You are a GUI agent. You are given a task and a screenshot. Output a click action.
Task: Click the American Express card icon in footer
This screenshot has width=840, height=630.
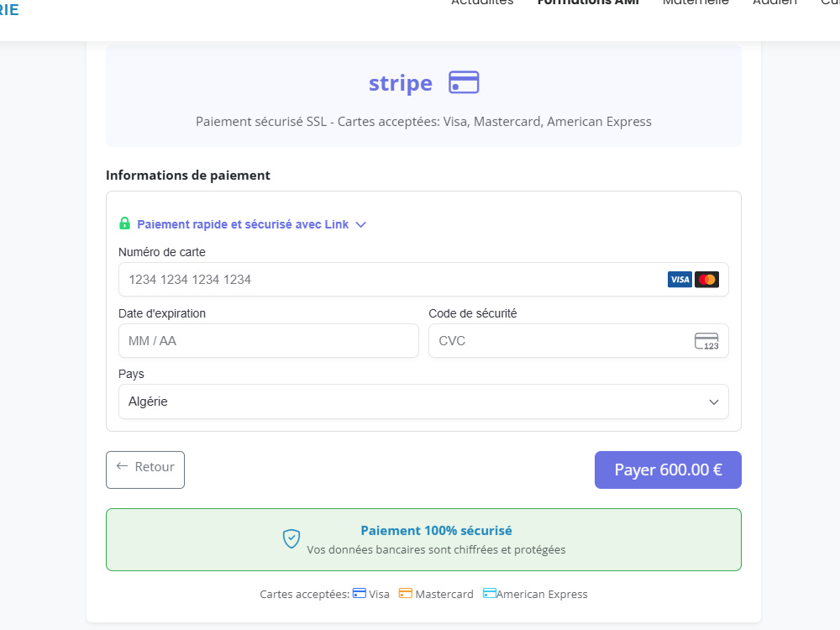click(490, 593)
